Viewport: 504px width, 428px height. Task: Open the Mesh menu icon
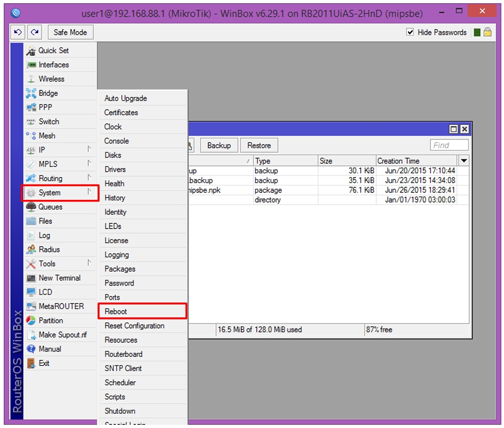coord(31,136)
